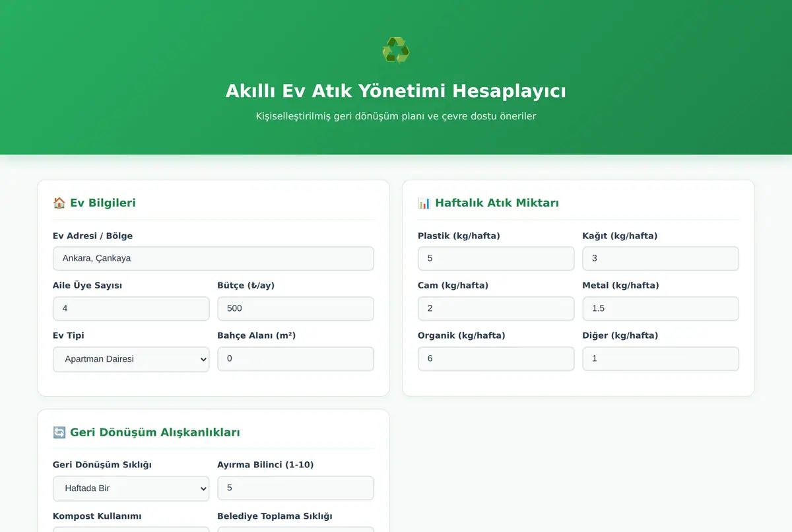
Task: Open the Geri Dönüşüm Sıklığı dropdown
Action: click(x=131, y=488)
